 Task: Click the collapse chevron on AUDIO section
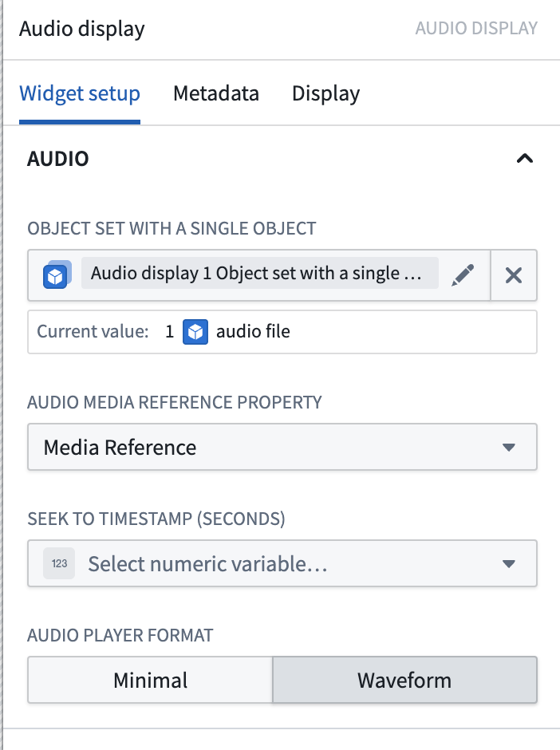524,158
